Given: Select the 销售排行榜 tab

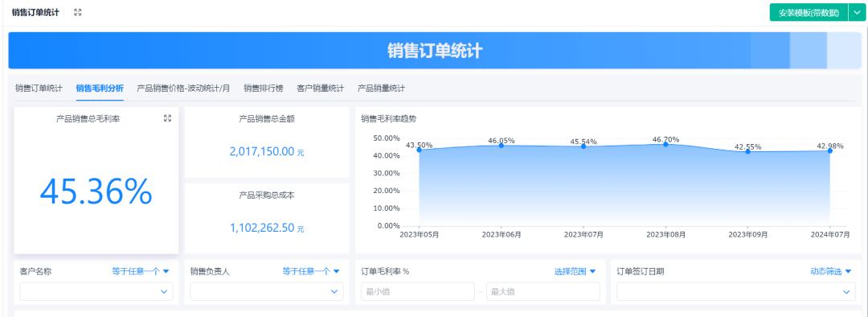Looking at the screenshot, I should [x=263, y=89].
